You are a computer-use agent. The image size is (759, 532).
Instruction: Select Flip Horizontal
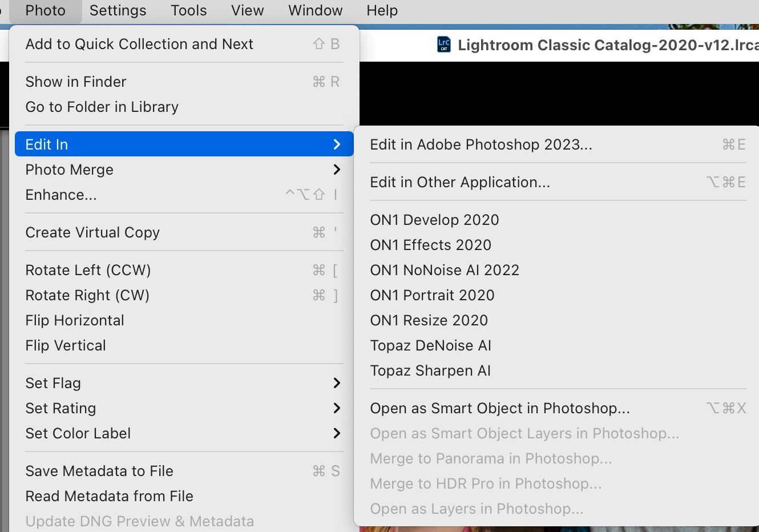(x=184, y=320)
